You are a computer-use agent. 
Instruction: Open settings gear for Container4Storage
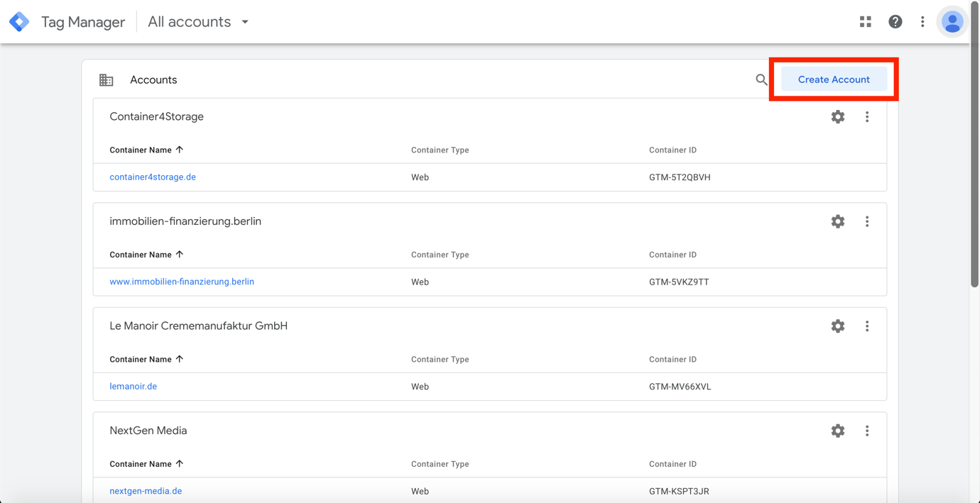[838, 117]
